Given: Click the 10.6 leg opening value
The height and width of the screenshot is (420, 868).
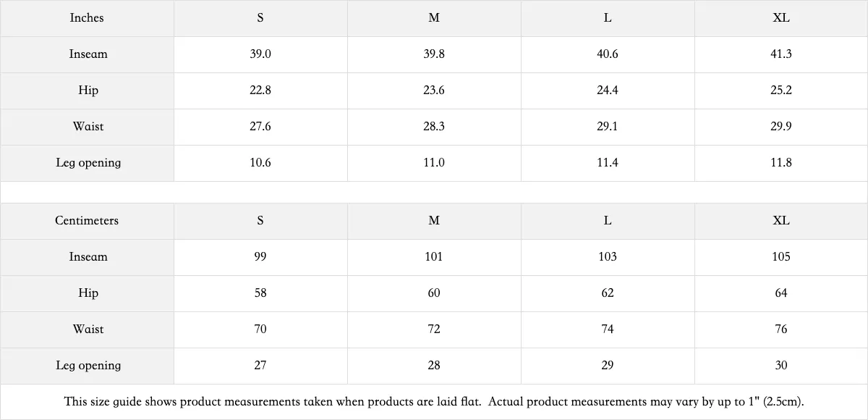Looking at the screenshot, I should click(x=260, y=163).
